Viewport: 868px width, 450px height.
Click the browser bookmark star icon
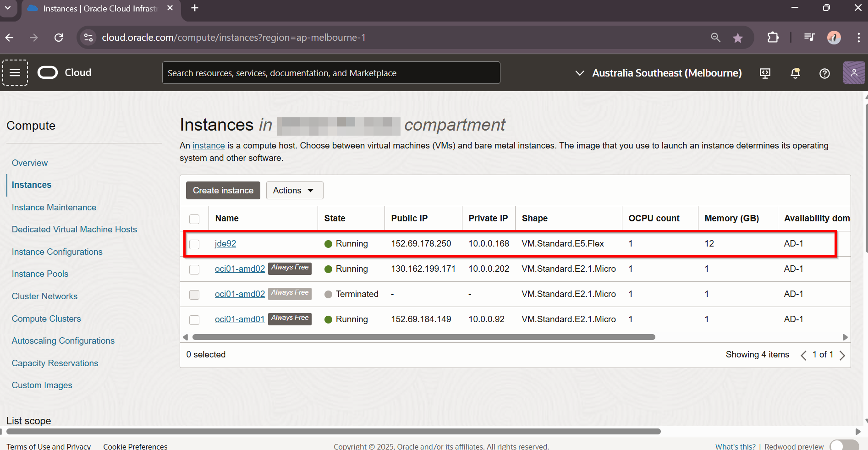pyautogui.click(x=738, y=38)
